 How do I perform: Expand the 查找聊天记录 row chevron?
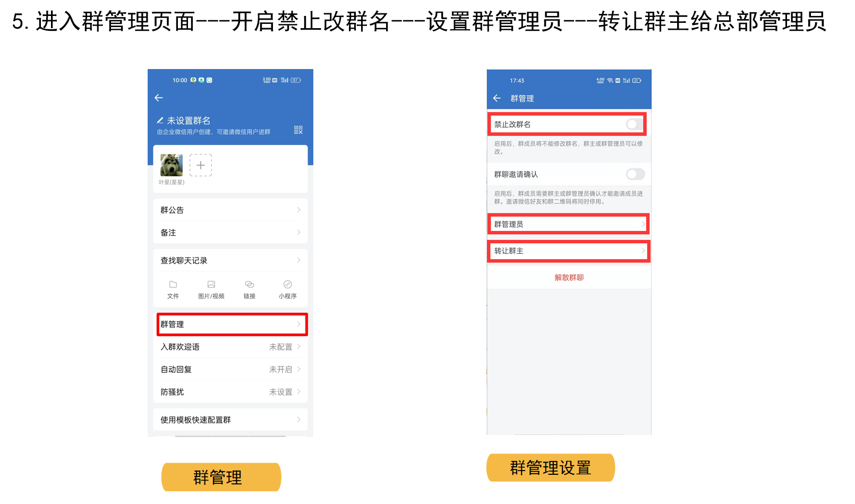pyautogui.click(x=298, y=260)
